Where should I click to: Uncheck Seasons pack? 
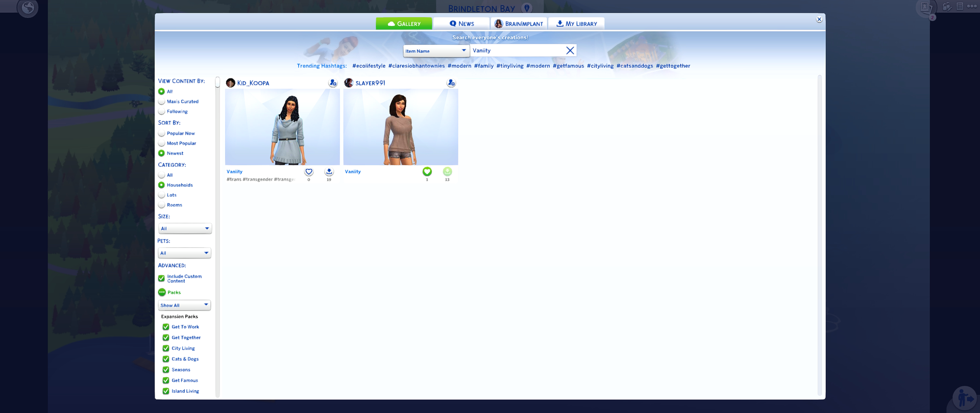coord(166,370)
